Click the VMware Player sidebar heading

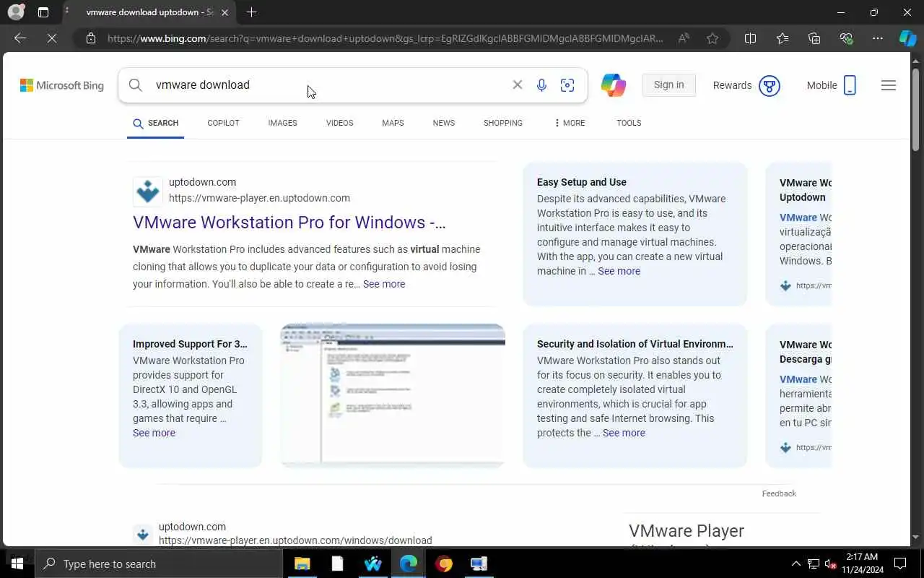tap(687, 531)
